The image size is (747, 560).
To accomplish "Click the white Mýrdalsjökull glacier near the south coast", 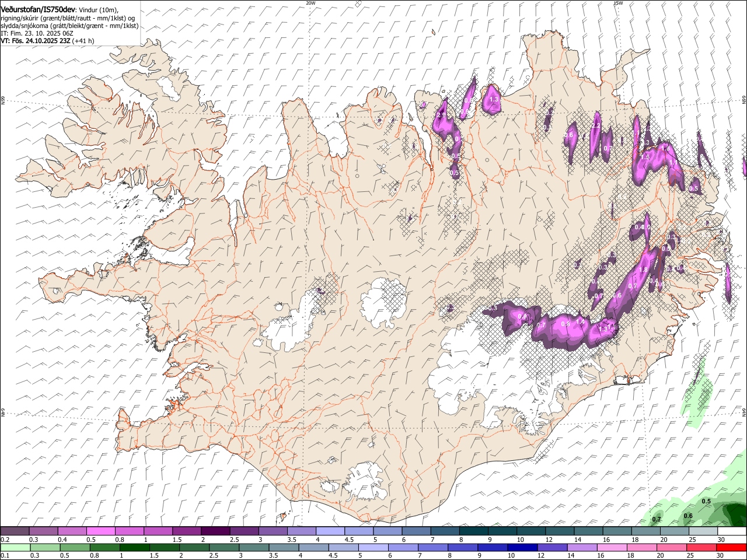I will [366, 481].
